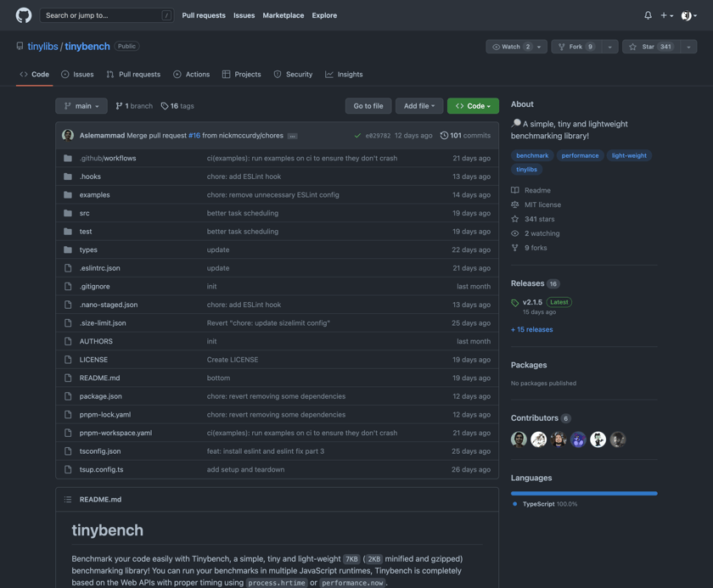713x588 pixels.
Task: Open Explore in the top navigation
Action: (x=324, y=15)
